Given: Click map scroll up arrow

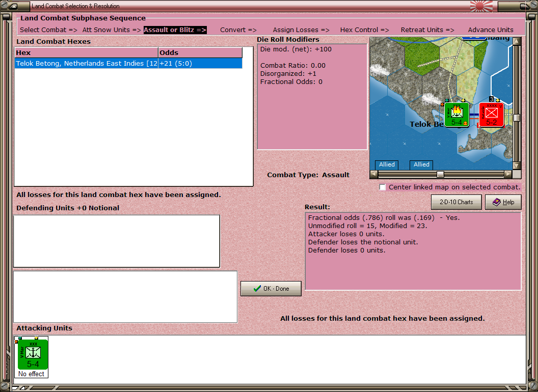Looking at the screenshot, I should [517, 42].
